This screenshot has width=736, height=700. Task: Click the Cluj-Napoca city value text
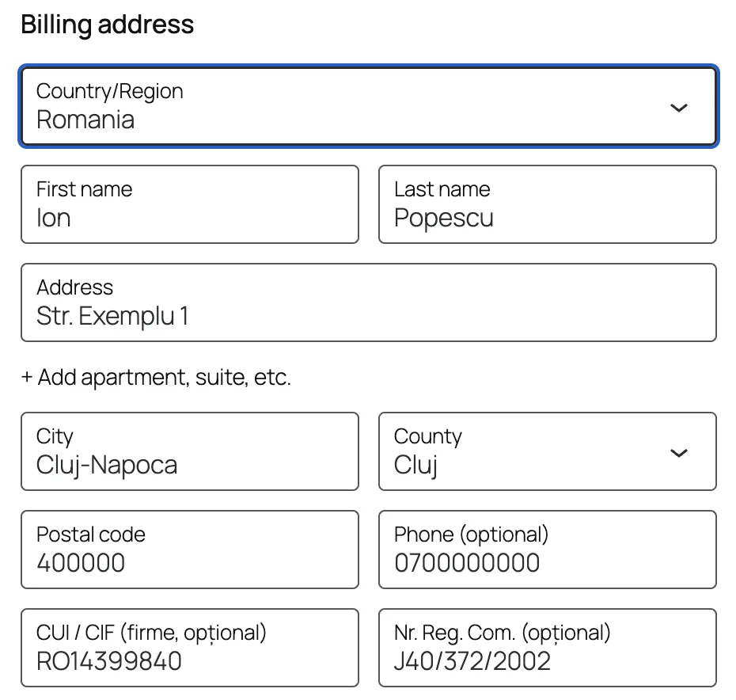(x=107, y=465)
